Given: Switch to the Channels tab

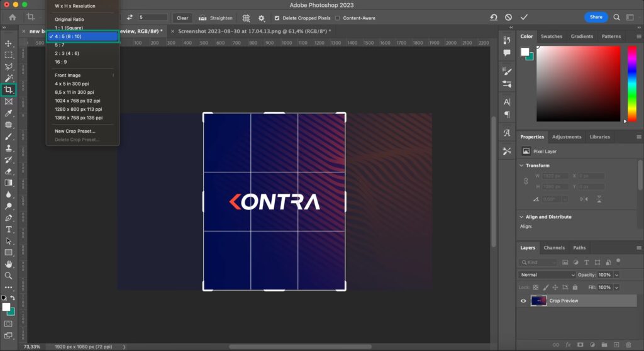Looking at the screenshot, I should click(x=554, y=248).
